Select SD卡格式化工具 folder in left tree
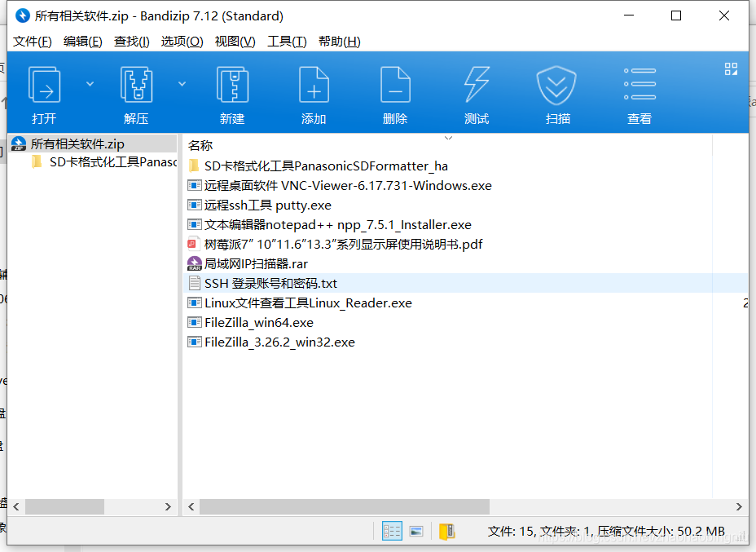This screenshot has width=756, height=552. pos(104,161)
